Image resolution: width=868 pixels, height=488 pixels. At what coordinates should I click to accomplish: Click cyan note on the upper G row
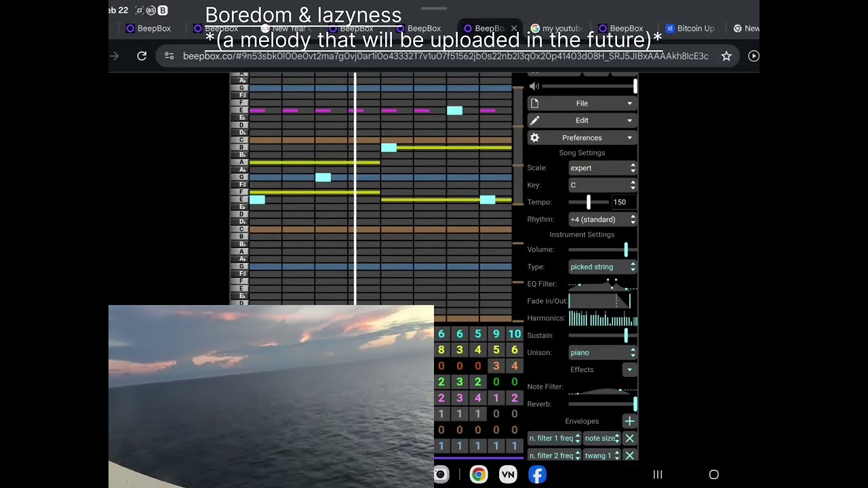pyautogui.click(x=323, y=177)
